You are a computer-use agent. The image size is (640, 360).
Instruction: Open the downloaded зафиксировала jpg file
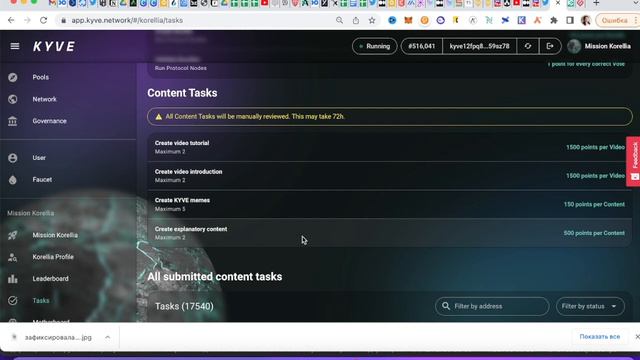pyautogui.click(x=58, y=337)
